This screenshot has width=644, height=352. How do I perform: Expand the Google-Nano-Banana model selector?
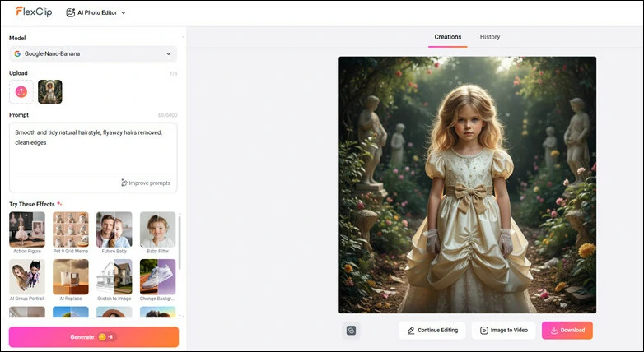tap(93, 53)
